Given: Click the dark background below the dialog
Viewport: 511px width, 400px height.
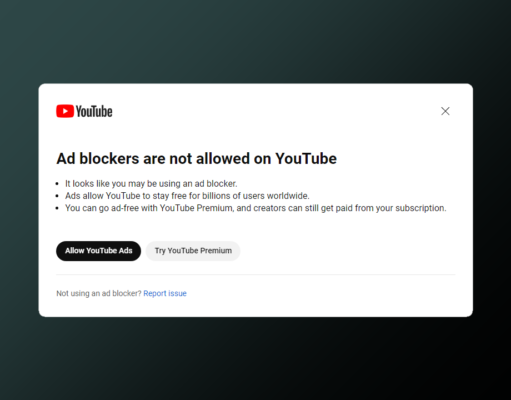Looking at the screenshot, I should pyautogui.click(x=255, y=358).
